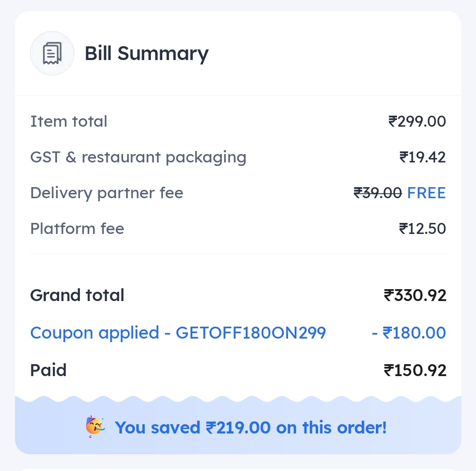This screenshot has width=476, height=471.
Task: Click the Delivery partner fee label
Action: tap(107, 193)
